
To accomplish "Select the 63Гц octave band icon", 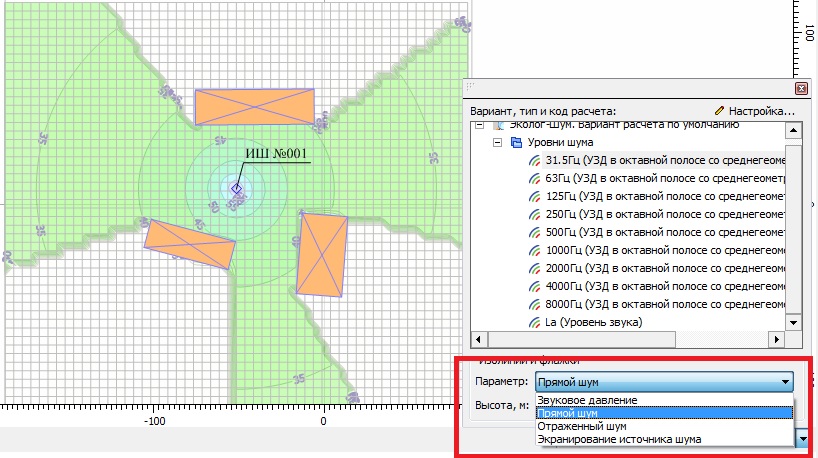I will (536, 179).
